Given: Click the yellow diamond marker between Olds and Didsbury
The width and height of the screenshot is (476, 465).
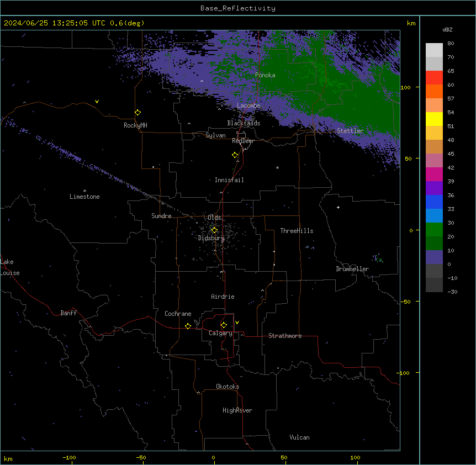Looking at the screenshot, I should [214, 230].
